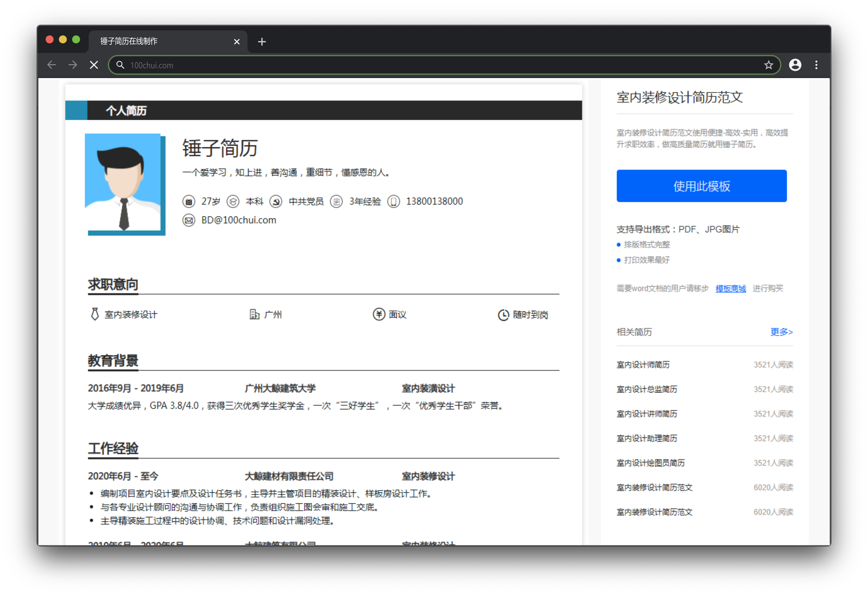
Task: Focus the 100chui.com address bar
Action: (x=444, y=65)
